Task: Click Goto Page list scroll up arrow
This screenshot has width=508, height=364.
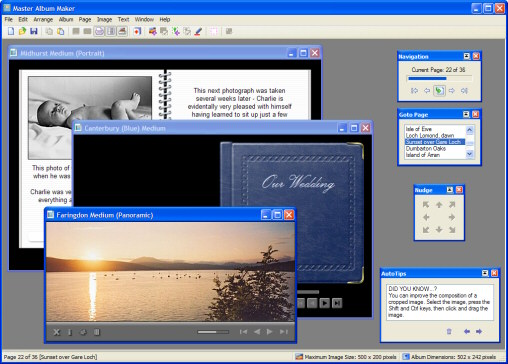Action: [x=470, y=130]
